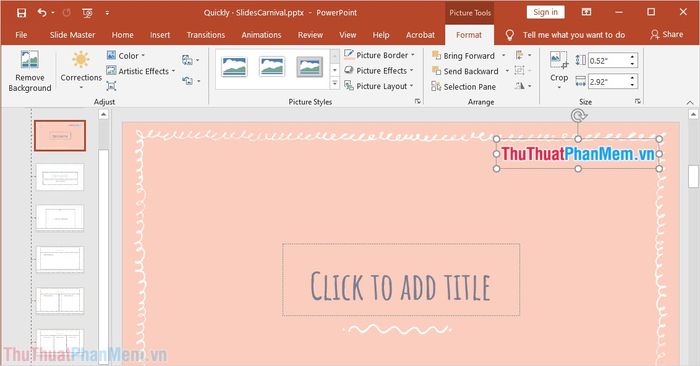This screenshot has height=366, width=700.
Task: Click the Ribbon Display Options icon
Action: (586, 12)
